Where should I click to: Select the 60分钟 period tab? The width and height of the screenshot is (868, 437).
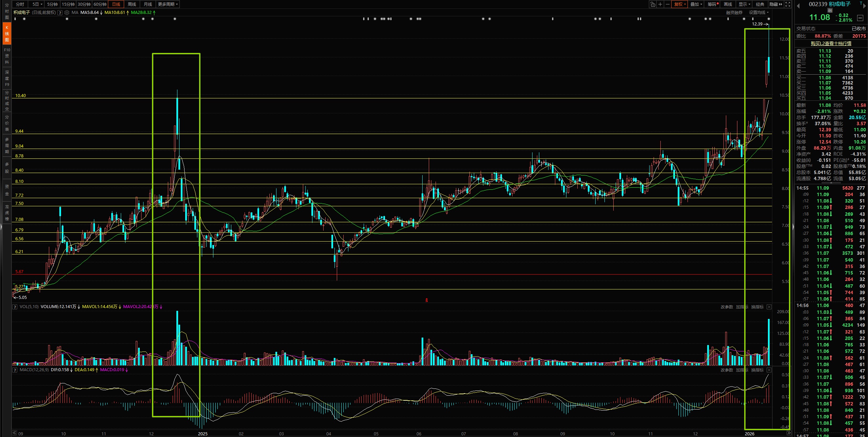100,4
